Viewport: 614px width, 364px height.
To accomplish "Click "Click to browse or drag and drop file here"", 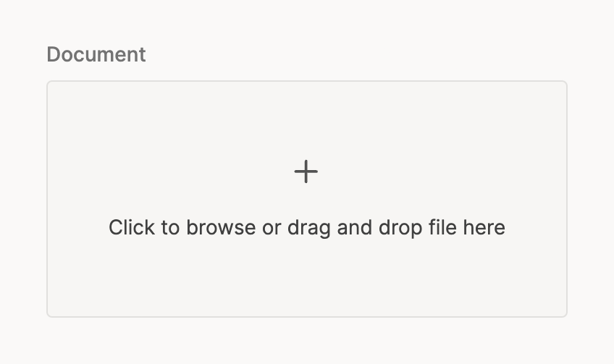I will [306, 228].
